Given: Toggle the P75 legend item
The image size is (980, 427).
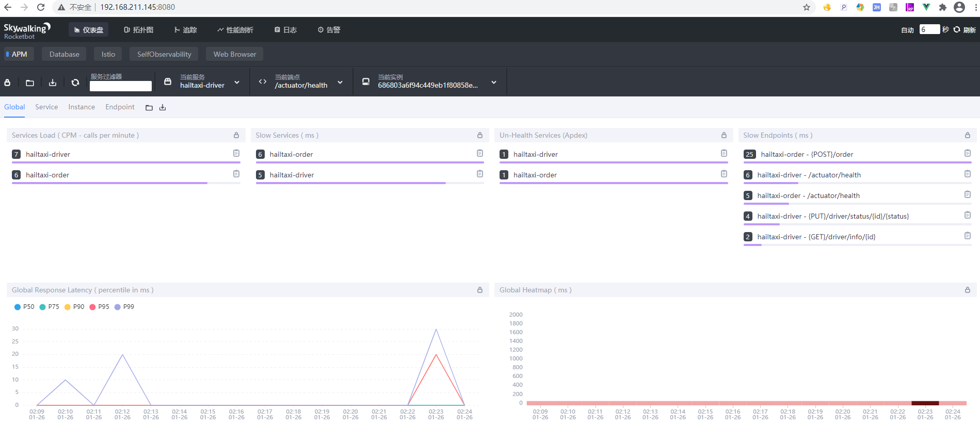Looking at the screenshot, I should (x=50, y=307).
